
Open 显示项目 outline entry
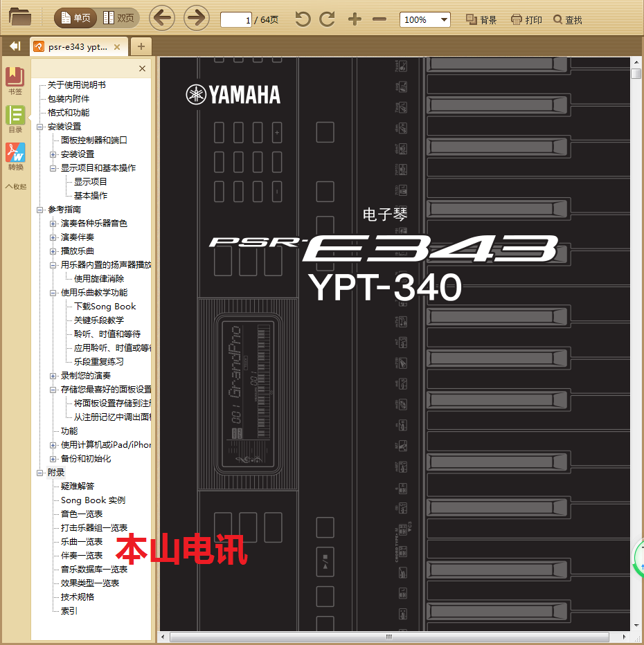coord(91,182)
